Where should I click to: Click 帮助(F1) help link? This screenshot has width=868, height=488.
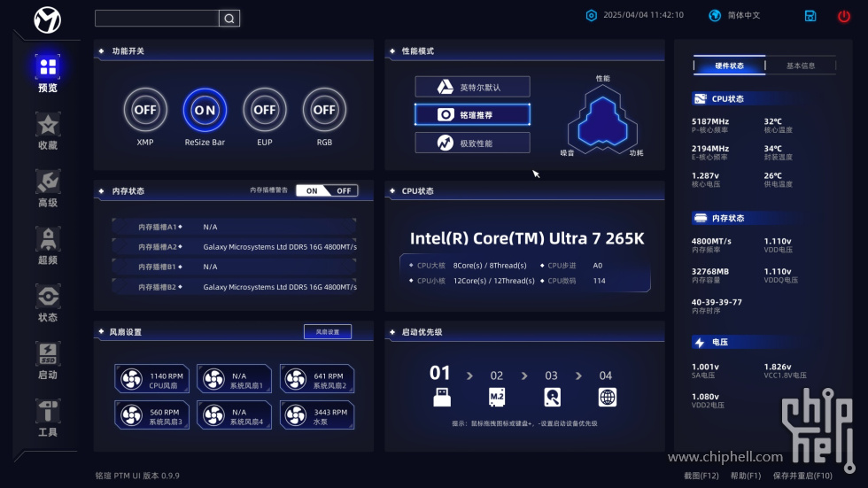[746, 476]
